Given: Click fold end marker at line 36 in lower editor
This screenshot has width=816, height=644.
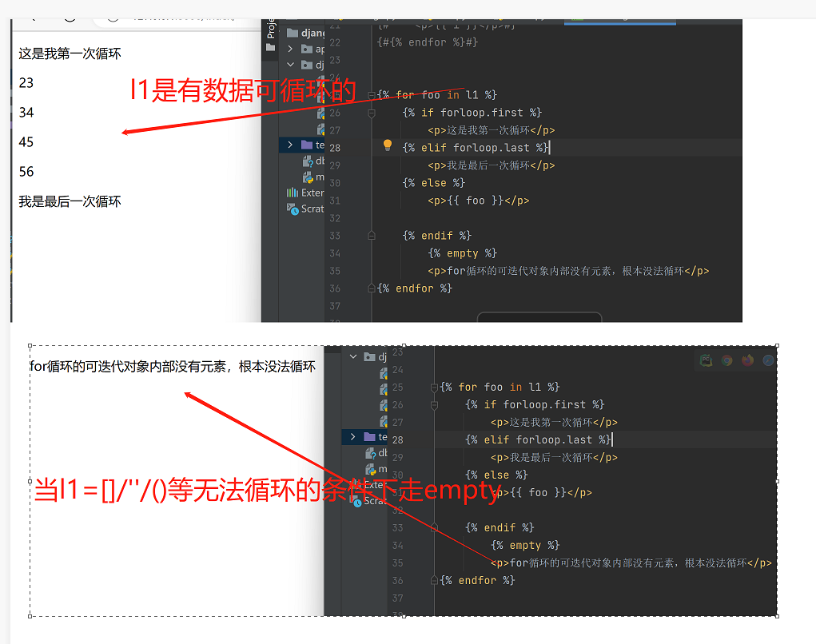Looking at the screenshot, I should [434, 580].
